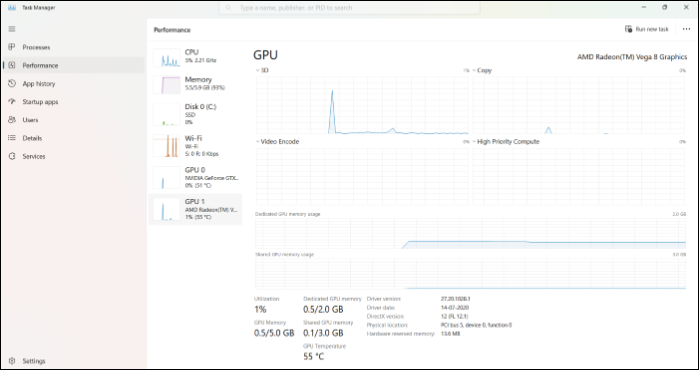Open the Processes page icon

[x=12, y=47]
